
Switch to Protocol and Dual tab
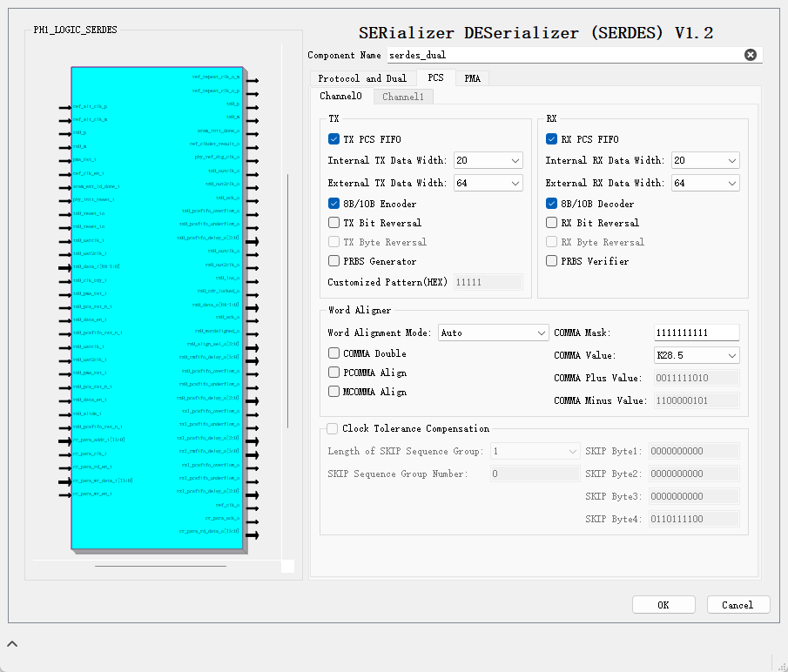(x=362, y=78)
